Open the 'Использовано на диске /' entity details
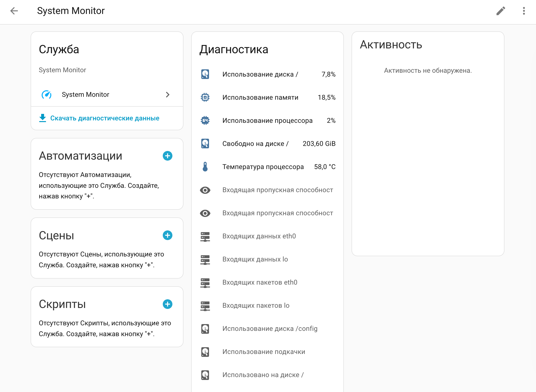This screenshot has height=392, width=536. pyautogui.click(x=263, y=375)
